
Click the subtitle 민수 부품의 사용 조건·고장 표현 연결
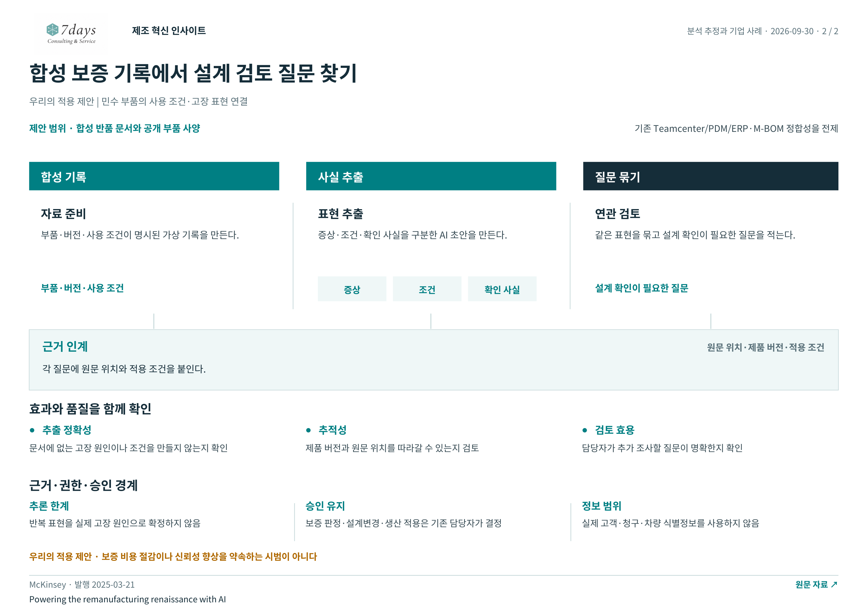(x=175, y=101)
